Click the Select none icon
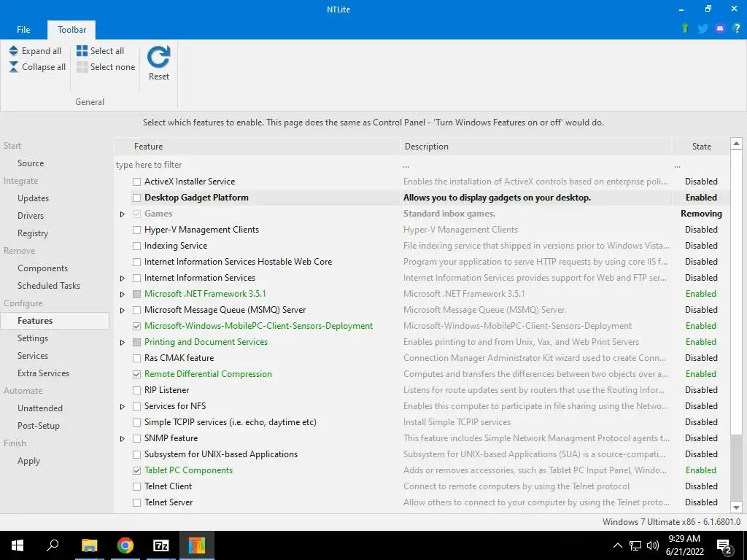The height and width of the screenshot is (560, 747). [x=82, y=67]
